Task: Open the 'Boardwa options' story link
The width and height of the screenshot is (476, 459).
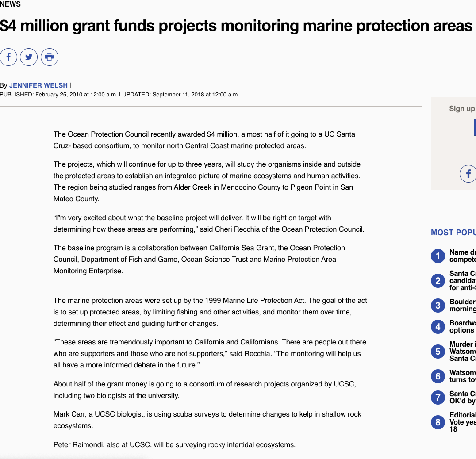Action: click(463, 326)
